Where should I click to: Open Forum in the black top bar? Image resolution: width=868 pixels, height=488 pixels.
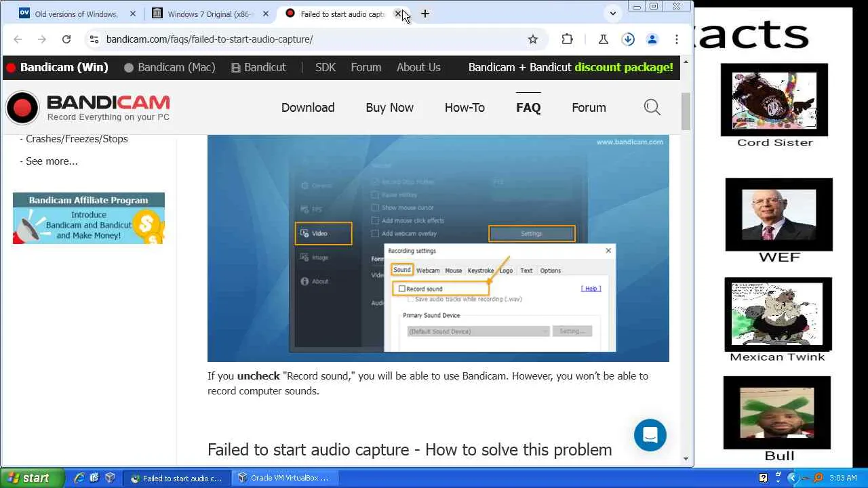click(366, 67)
